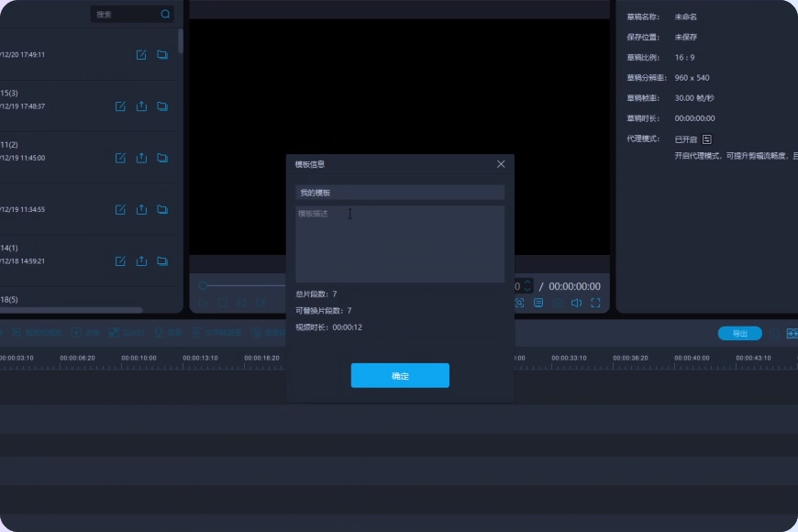Click the draft list horizontal scrollbar
798x532 pixels.
[72, 309]
